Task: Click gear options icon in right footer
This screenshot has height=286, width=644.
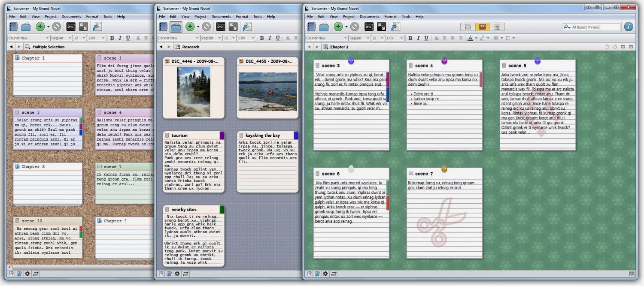Action: pyautogui.click(x=325, y=274)
